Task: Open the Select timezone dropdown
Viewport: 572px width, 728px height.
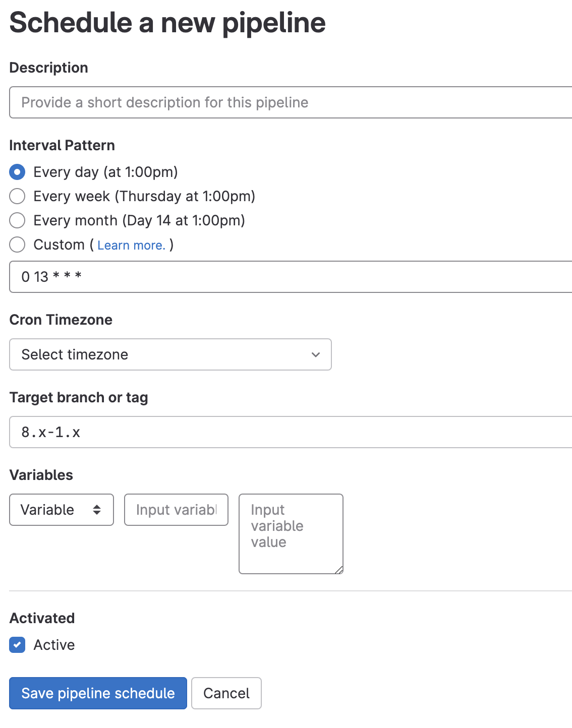Action: click(x=170, y=354)
